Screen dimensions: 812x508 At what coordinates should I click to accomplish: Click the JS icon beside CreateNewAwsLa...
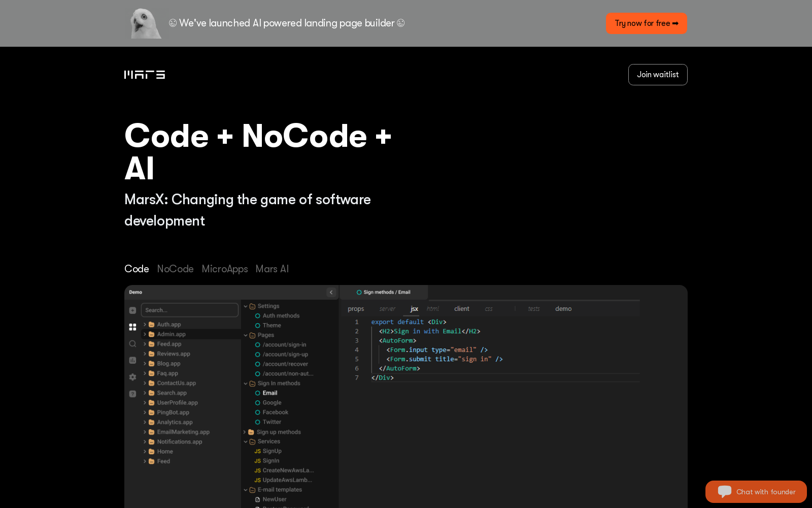pyautogui.click(x=258, y=470)
